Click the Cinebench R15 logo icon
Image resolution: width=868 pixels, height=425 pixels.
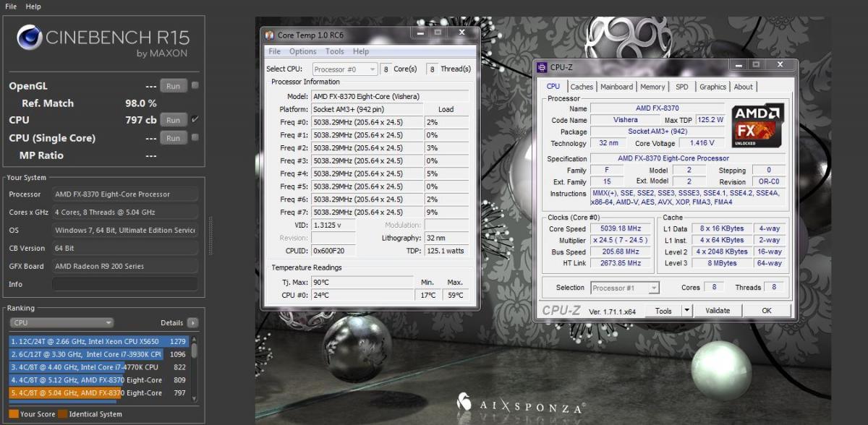click(29, 38)
